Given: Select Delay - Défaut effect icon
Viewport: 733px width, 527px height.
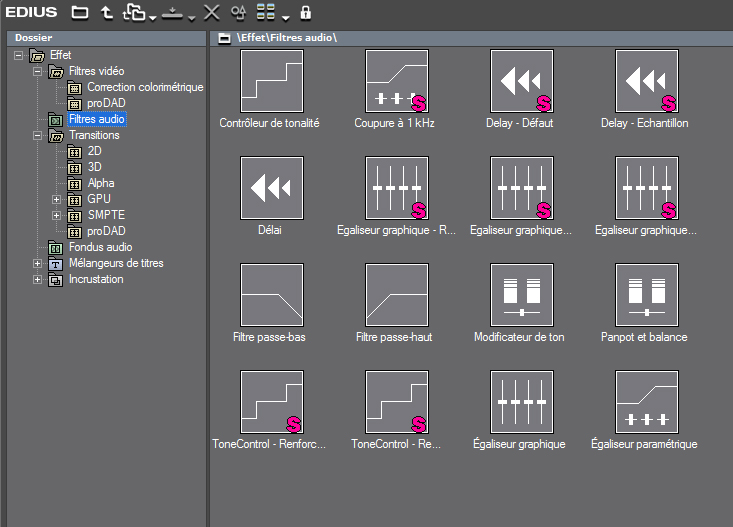Looking at the screenshot, I should pos(522,81).
